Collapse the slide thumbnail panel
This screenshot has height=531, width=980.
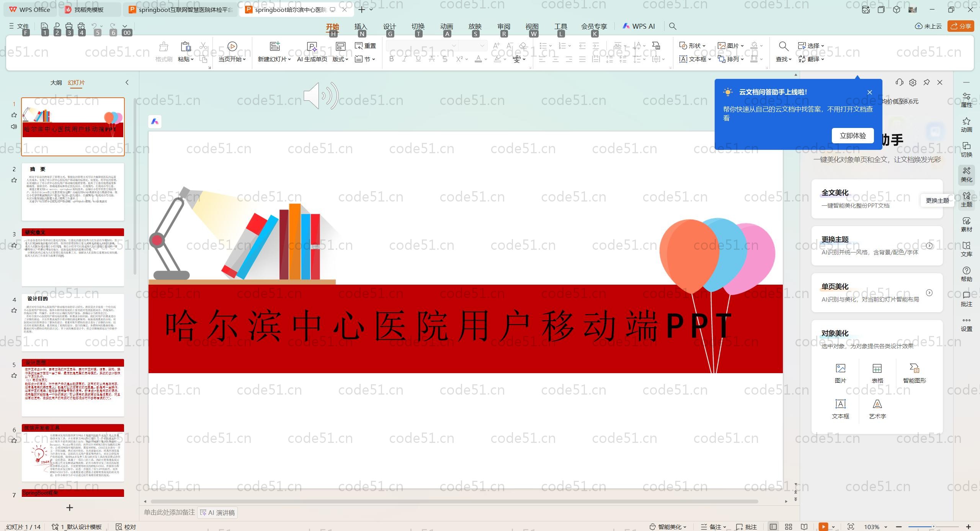(x=127, y=82)
